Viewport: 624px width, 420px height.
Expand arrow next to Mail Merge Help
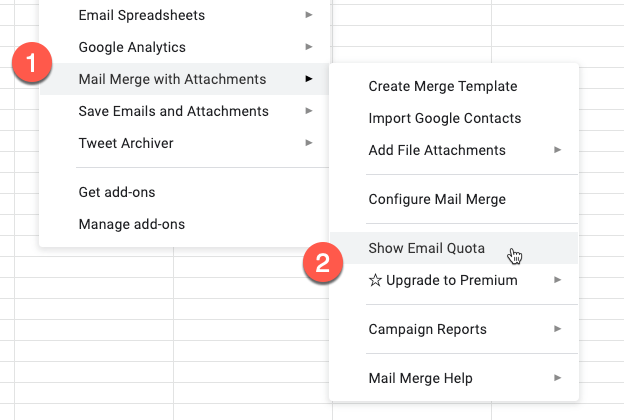(x=558, y=377)
